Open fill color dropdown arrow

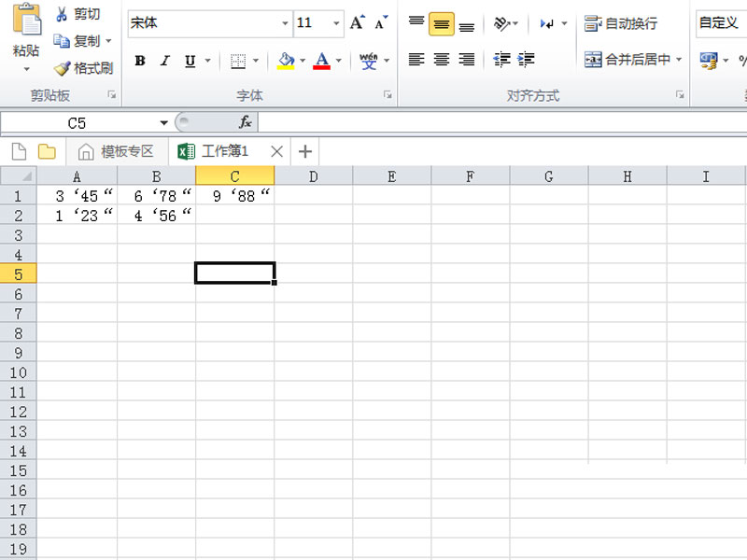coord(302,61)
